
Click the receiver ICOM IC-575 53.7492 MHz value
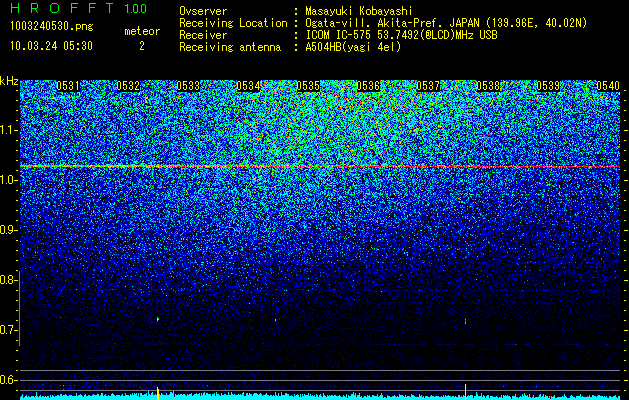tap(401, 35)
